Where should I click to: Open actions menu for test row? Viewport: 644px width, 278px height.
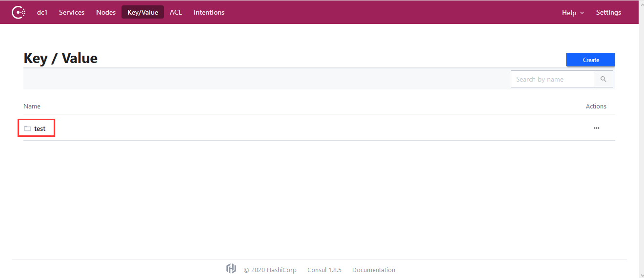click(x=596, y=128)
